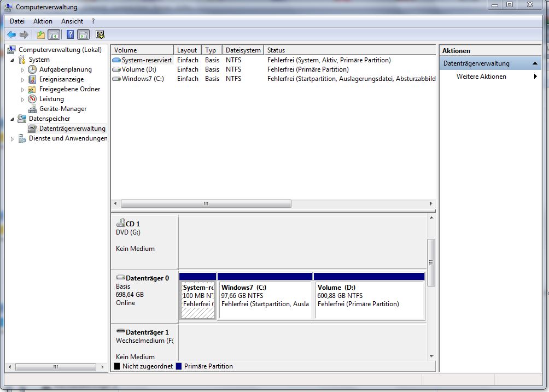The height and width of the screenshot is (392, 549).
Task: Select the Leistung performance icon
Action: 32,99
